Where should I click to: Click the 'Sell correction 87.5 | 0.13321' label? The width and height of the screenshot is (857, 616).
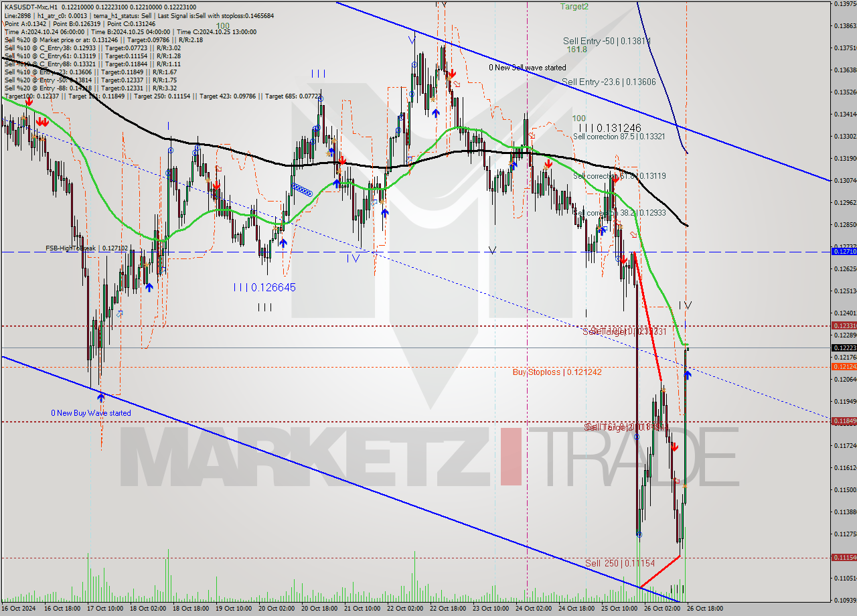[619, 136]
